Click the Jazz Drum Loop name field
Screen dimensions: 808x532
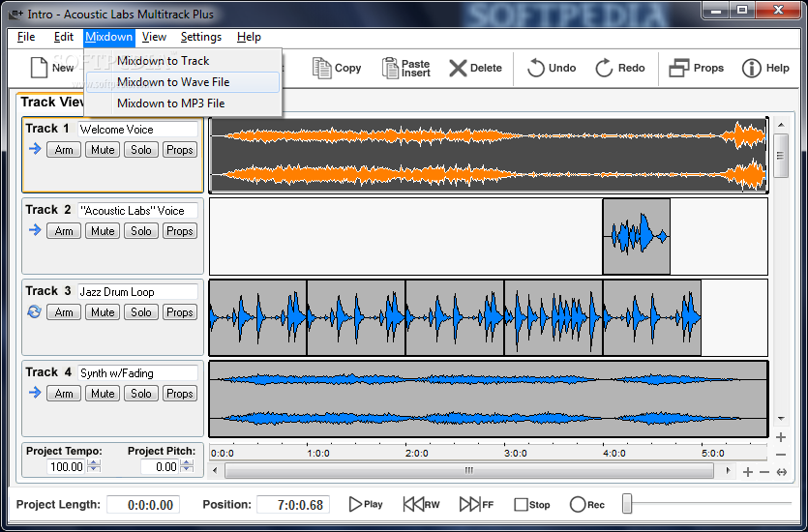(x=137, y=292)
